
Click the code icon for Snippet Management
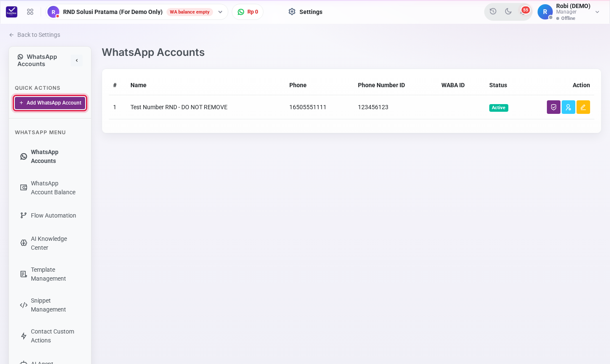pyautogui.click(x=24, y=305)
